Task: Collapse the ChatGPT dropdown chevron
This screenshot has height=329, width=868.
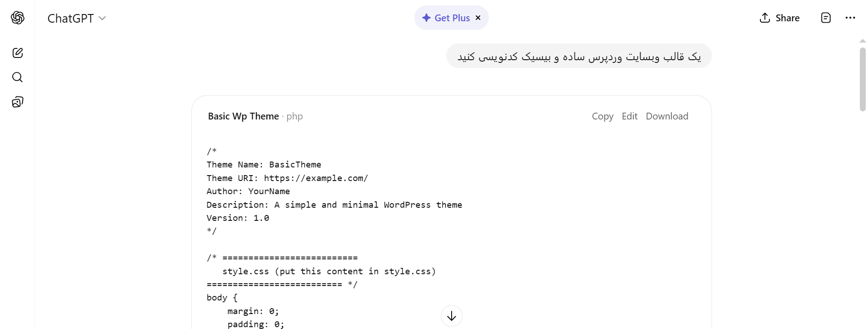Action: 103,19
